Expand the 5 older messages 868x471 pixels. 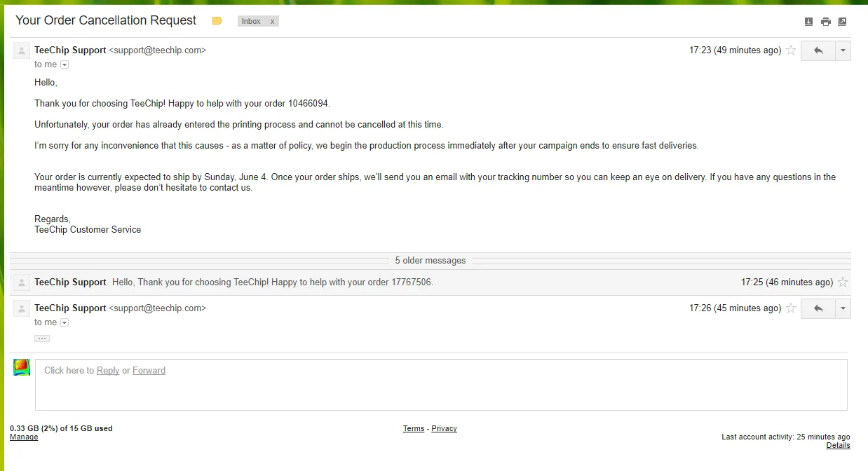(430, 260)
